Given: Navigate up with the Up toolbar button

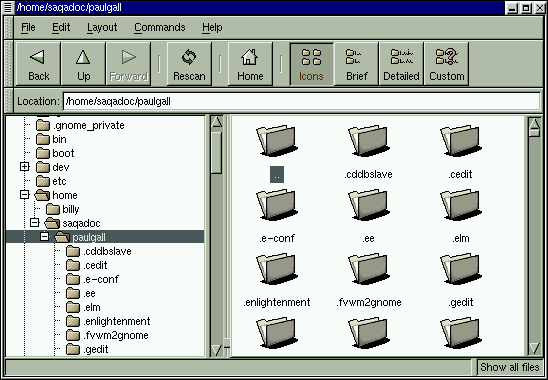Looking at the screenshot, I should coord(83,64).
